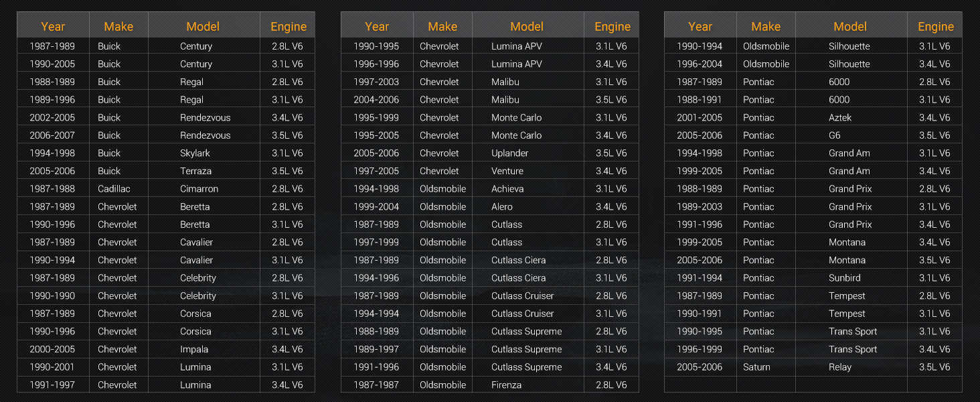Screen dimensions: 980x402
Task: Click the Terraza model cell
Action: point(203,171)
